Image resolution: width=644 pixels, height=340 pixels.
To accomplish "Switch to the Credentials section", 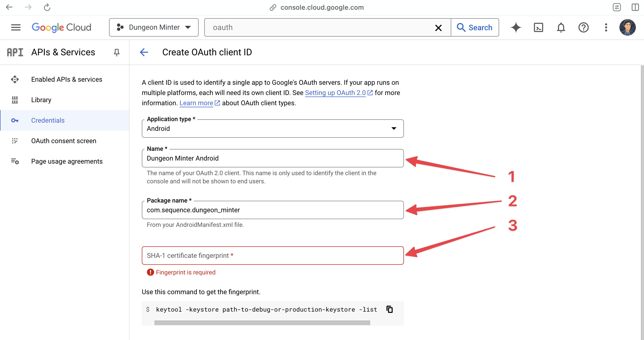I will click(x=48, y=120).
